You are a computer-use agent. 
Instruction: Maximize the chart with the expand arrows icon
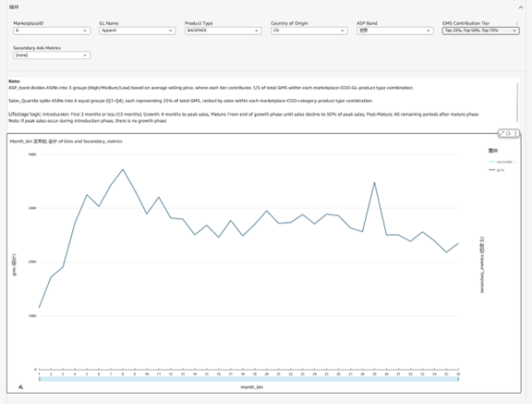502,133
